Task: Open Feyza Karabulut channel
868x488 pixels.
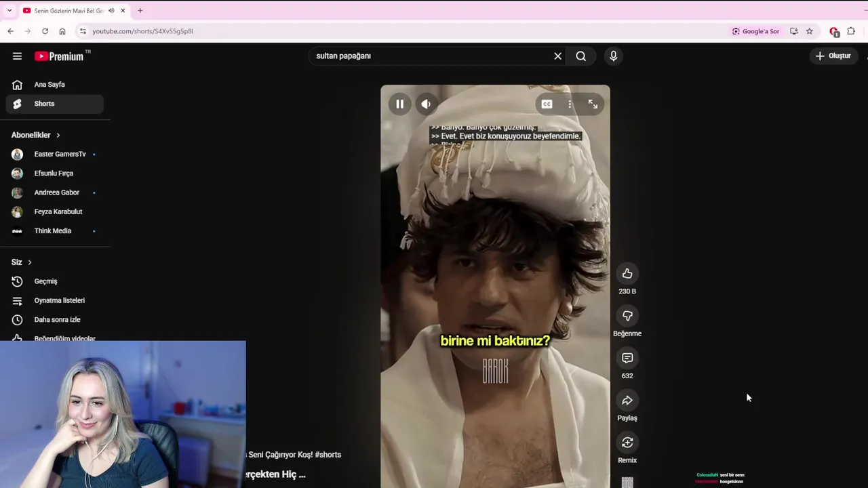Action: coord(55,211)
